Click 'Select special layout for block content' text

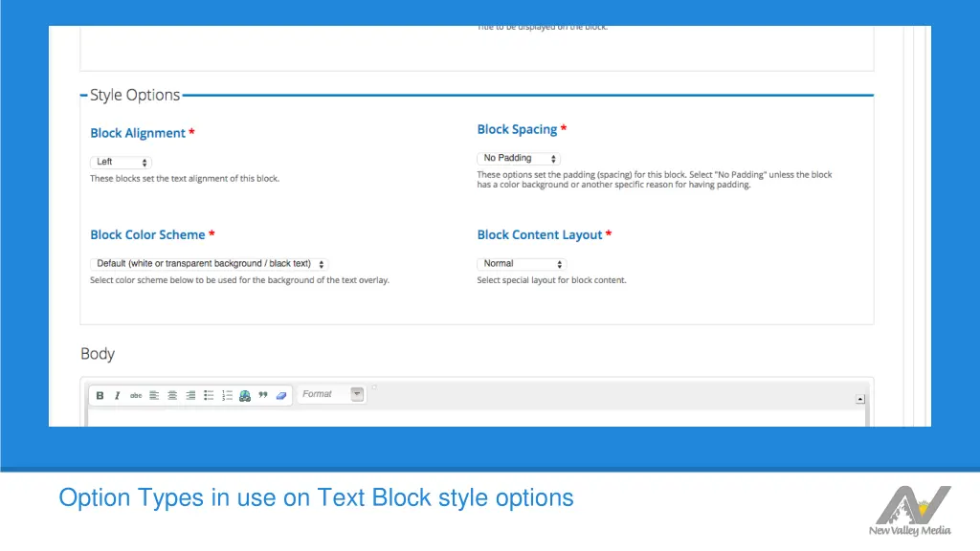pos(551,280)
